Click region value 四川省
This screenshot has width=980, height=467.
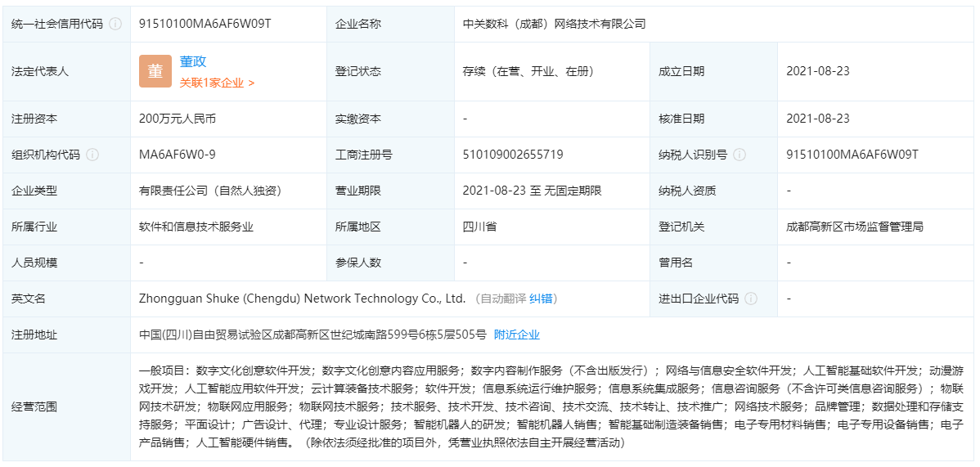click(479, 227)
